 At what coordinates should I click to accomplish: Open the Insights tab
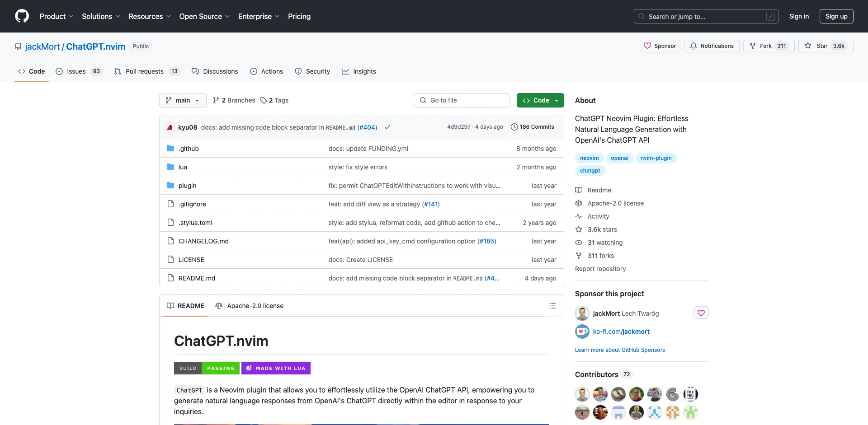[x=359, y=71]
